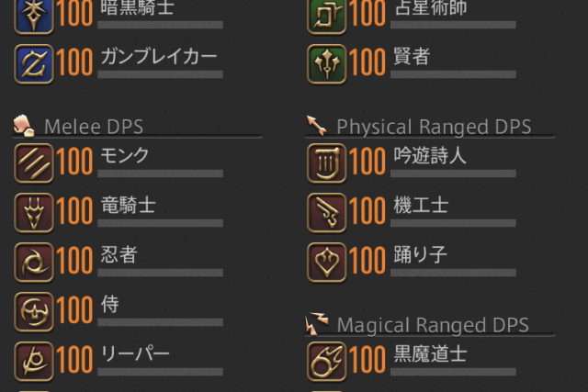Click the experience bar under モンク
The height and width of the screenshot is (392, 588).
click(x=160, y=174)
